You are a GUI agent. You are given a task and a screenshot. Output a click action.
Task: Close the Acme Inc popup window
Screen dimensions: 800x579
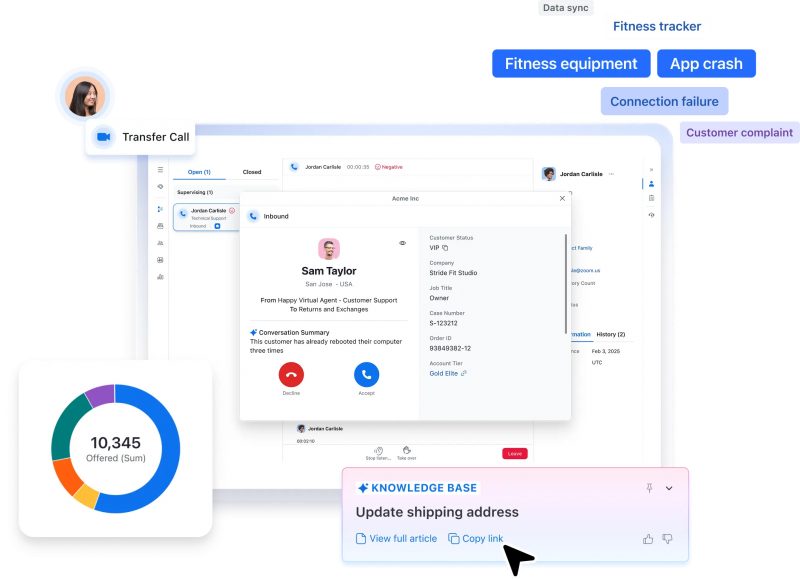562,198
